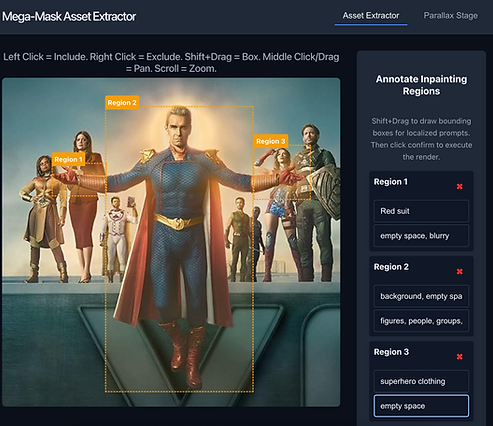Click the 'figures, people, groups,' negative field
Screen dimensions: 493x426
[x=421, y=321]
